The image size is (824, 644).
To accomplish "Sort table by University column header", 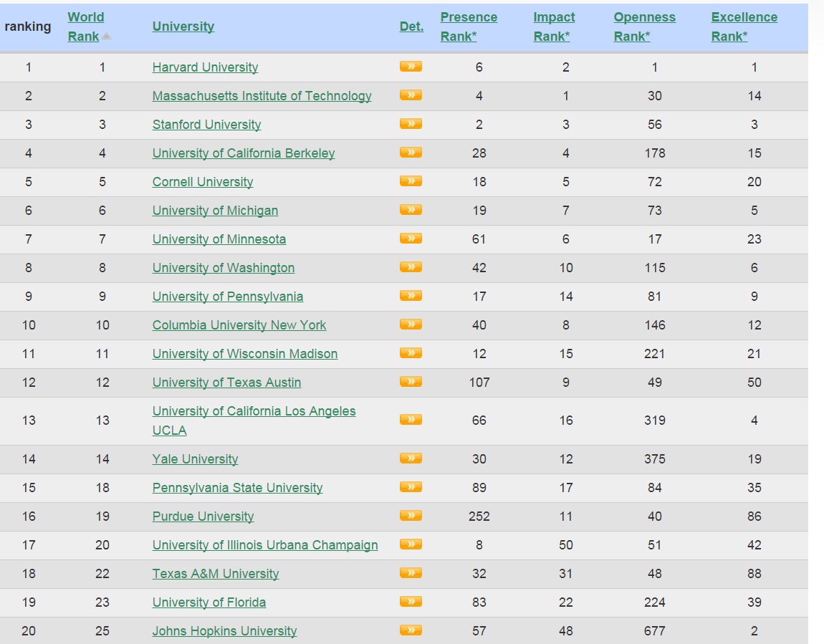I will pyautogui.click(x=183, y=27).
